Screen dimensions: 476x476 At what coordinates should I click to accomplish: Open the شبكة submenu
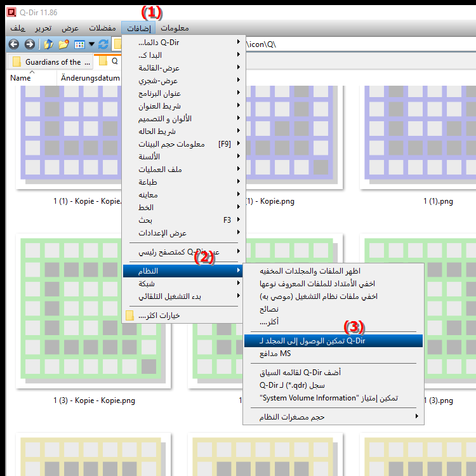click(x=183, y=284)
